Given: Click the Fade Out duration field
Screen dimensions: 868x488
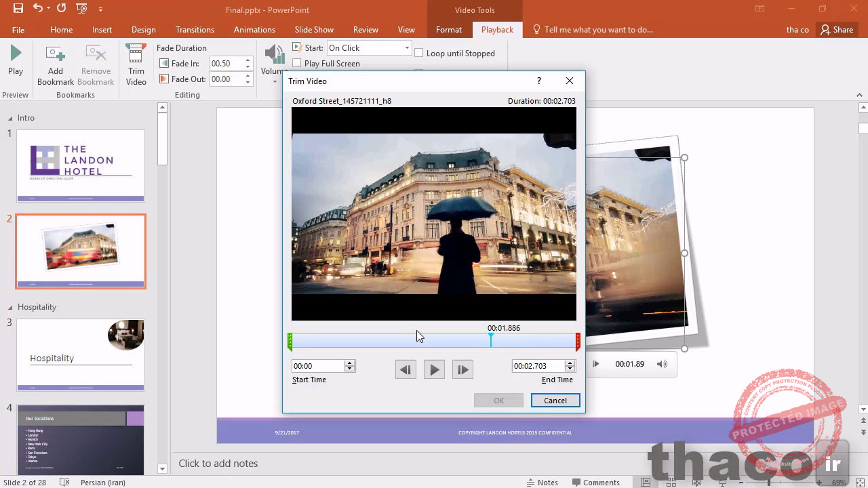Looking at the screenshot, I should point(226,79).
